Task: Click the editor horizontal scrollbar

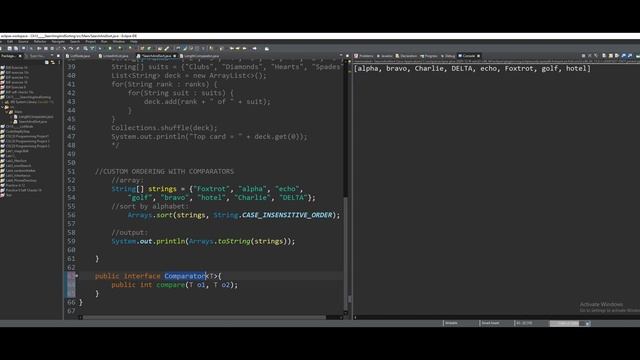Action: click(204, 317)
